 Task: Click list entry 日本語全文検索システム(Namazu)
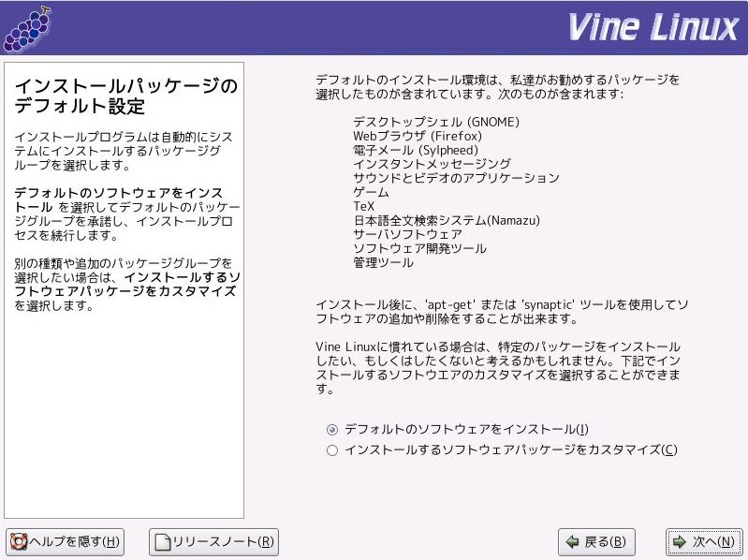coord(447,220)
